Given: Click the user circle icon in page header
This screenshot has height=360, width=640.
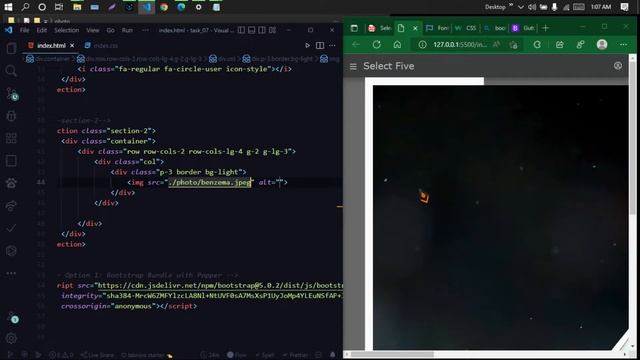Looking at the screenshot, I should point(618,66).
